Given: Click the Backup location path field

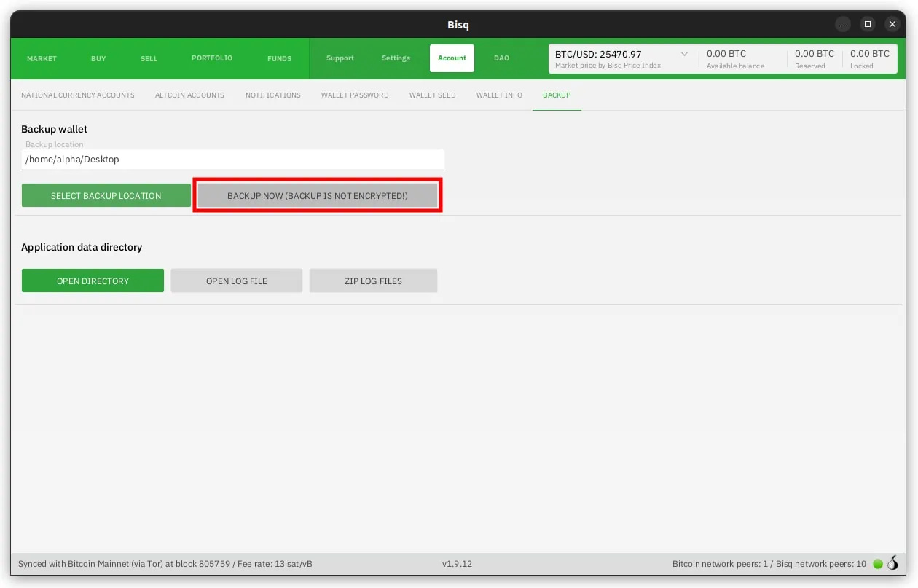Looking at the screenshot, I should [x=232, y=160].
